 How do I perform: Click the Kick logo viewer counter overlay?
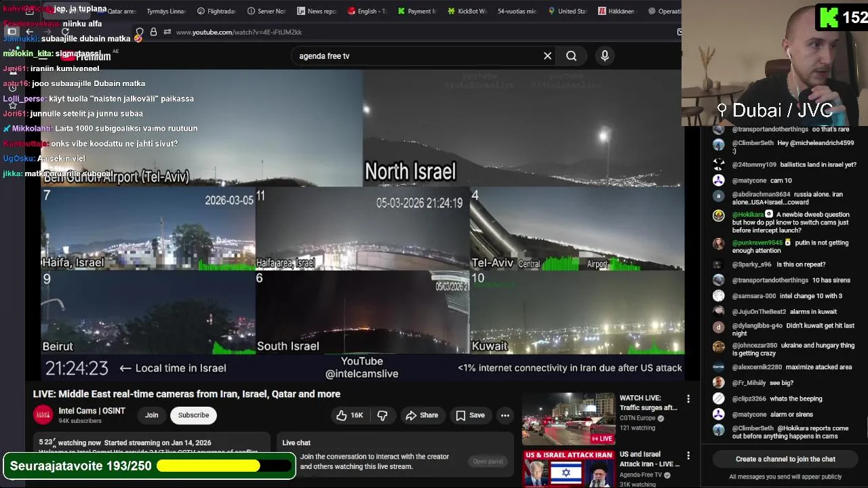point(841,16)
